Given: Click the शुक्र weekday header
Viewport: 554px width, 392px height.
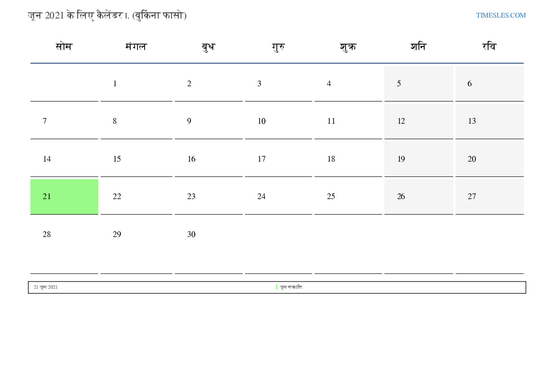Looking at the screenshot, I should coord(348,46).
